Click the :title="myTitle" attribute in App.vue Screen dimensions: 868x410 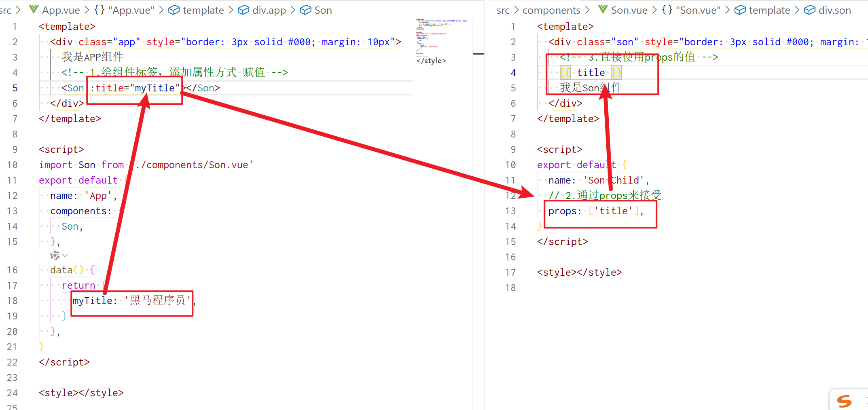click(x=135, y=88)
